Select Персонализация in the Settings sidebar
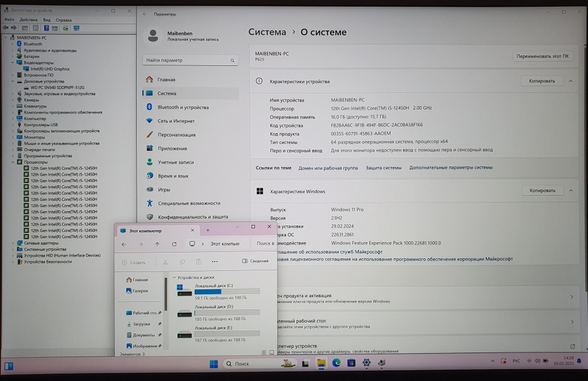This screenshot has width=588, height=381. (x=176, y=134)
